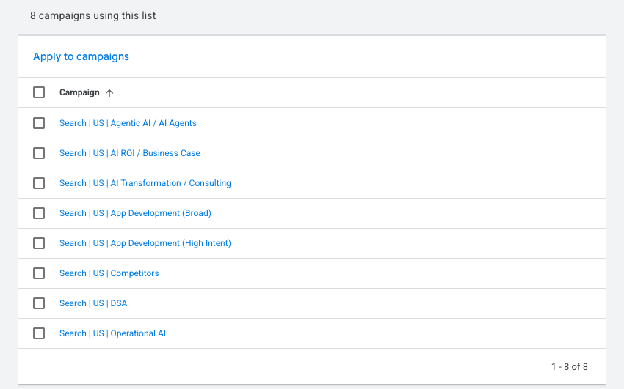Open Search | US | AI Transformation / Consulting
624x389 pixels.
(x=145, y=183)
